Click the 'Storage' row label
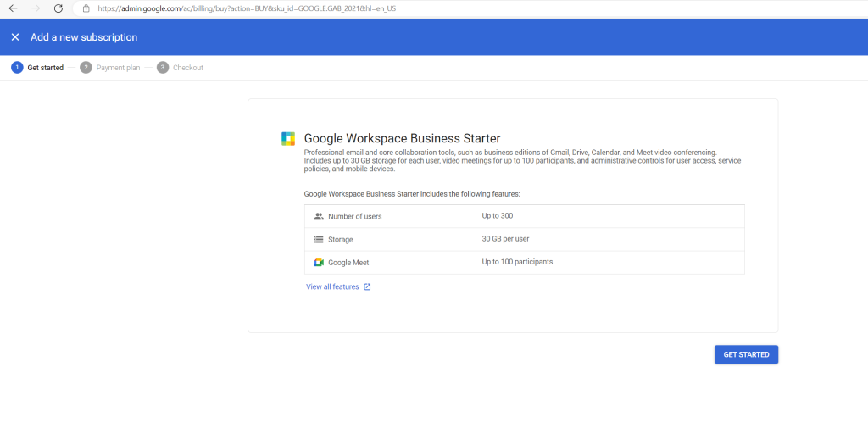Viewport: 868px width, 422px height. pyautogui.click(x=341, y=240)
